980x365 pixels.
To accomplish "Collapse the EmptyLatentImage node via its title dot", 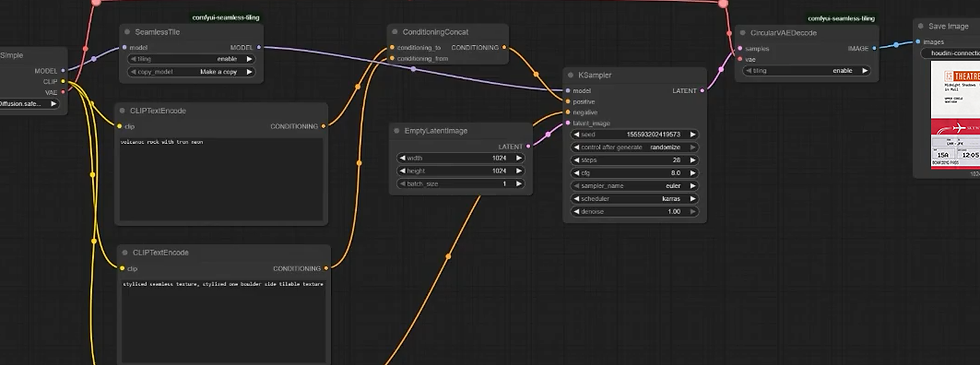I will pyautogui.click(x=397, y=131).
